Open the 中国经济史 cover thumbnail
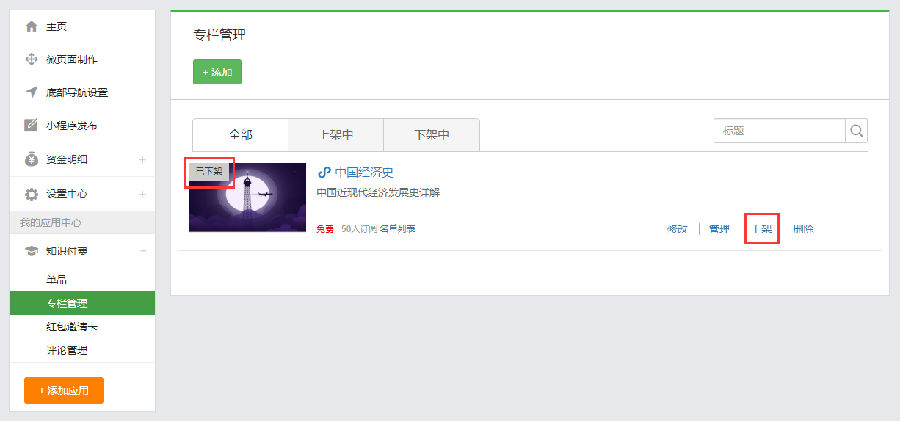 (x=247, y=197)
